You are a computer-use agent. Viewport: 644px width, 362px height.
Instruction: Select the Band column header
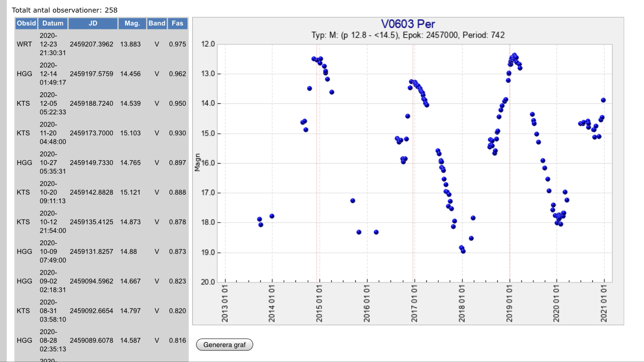click(x=157, y=23)
